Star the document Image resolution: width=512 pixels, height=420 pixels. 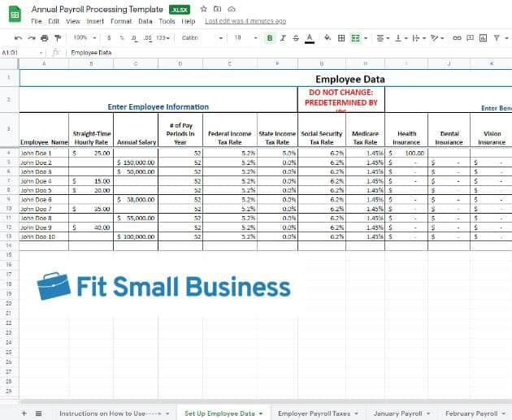click(x=203, y=9)
